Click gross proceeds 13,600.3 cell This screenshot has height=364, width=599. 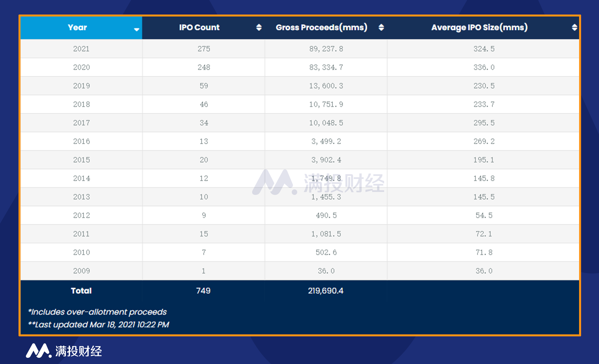[326, 86]
